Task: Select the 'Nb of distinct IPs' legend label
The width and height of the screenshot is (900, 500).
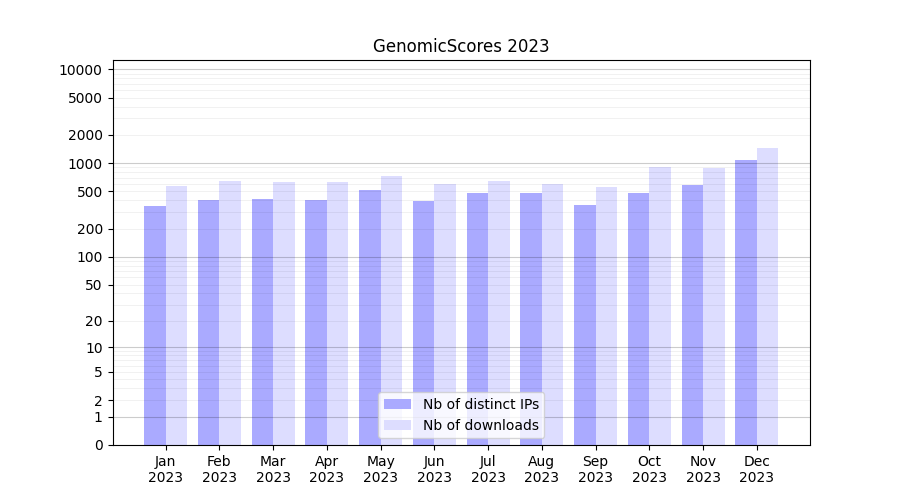Action: [x=480, y=404]
